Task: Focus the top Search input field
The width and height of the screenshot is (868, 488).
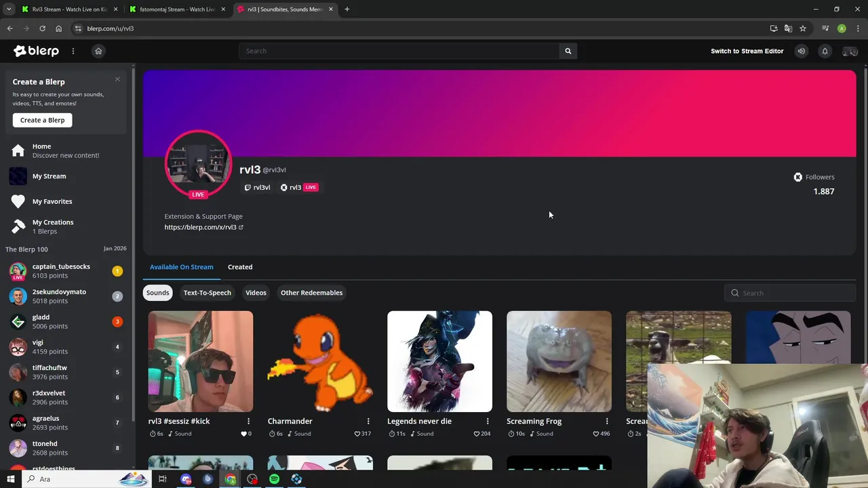Action: tap(399, 51)
